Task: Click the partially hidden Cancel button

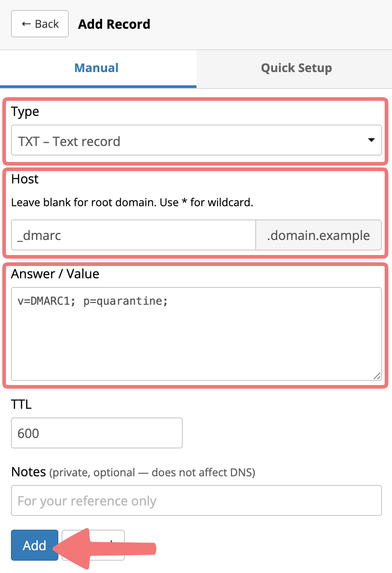Action: 93,545
